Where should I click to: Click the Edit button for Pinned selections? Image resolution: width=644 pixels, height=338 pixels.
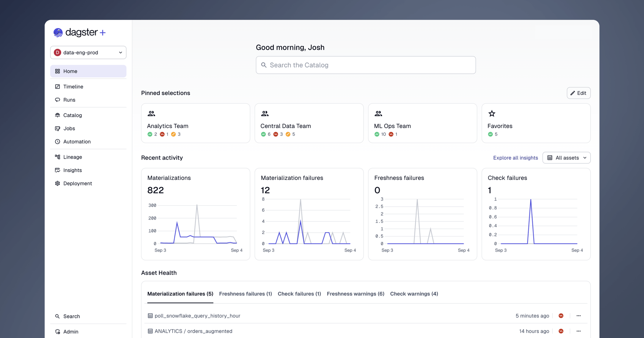[x=579, y=93]
